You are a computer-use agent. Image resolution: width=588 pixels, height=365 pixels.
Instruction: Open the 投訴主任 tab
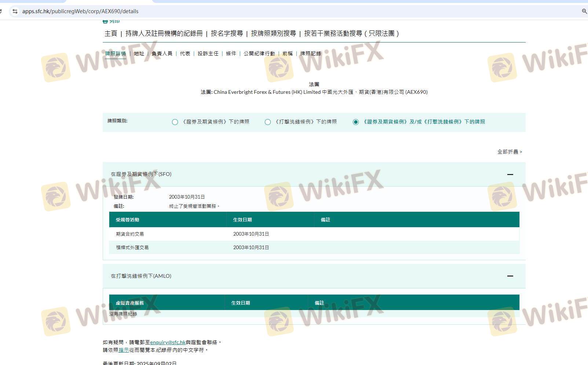click(208, 54)
